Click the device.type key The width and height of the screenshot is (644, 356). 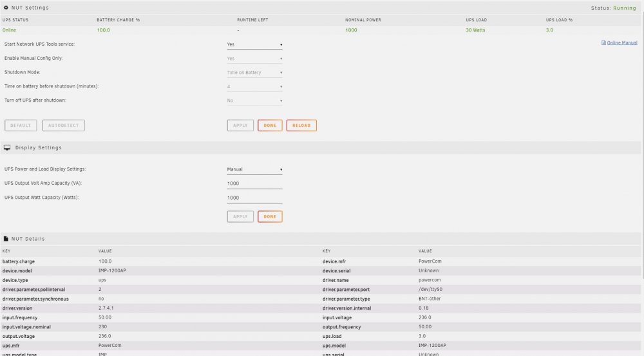(15, 281)
